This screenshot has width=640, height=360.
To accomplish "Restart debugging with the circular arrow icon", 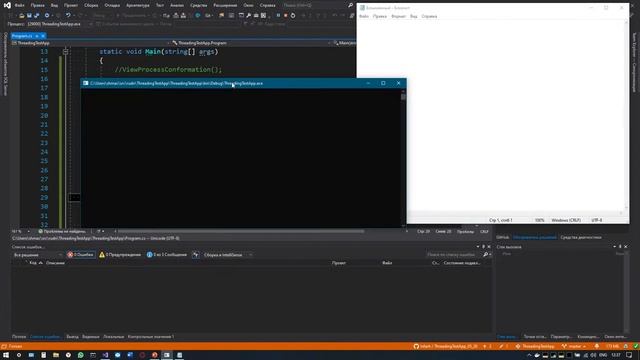I will pyautogui.click(x=293, y=16).
